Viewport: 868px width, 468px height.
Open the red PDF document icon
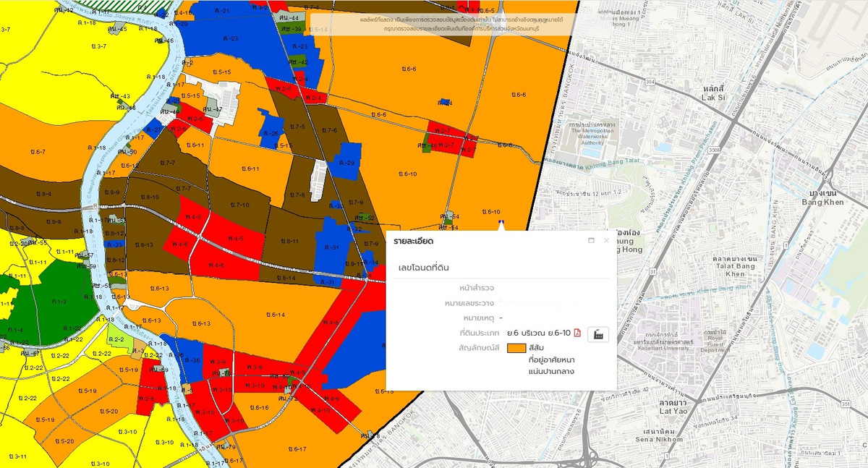577,333
